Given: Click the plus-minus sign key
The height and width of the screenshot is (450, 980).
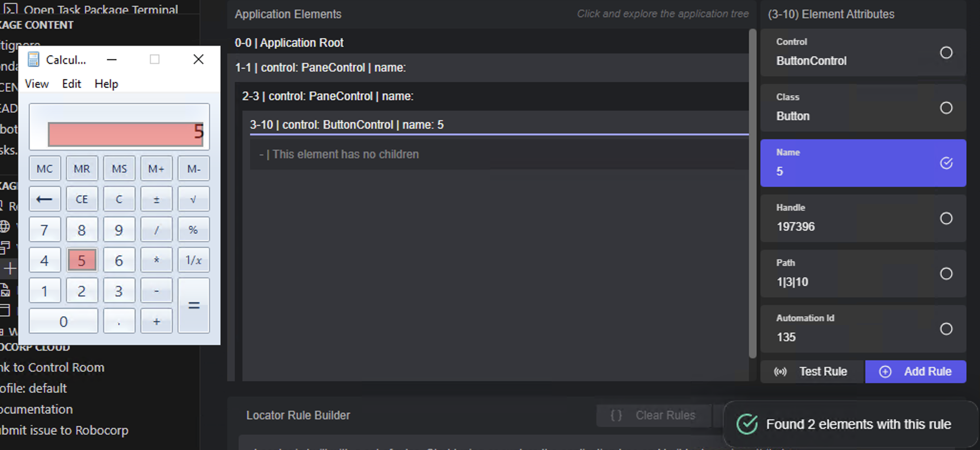Looking at the screenshot, I should coord(156,199).
